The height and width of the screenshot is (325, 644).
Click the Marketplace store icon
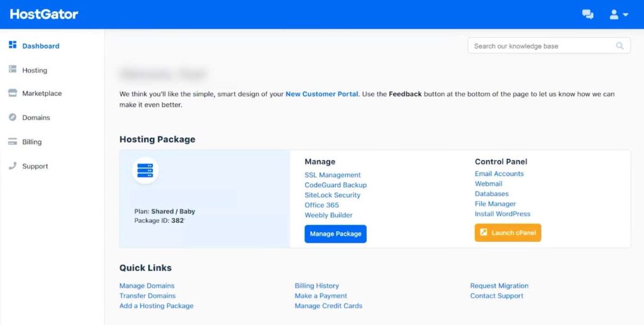tap(13, 93)
